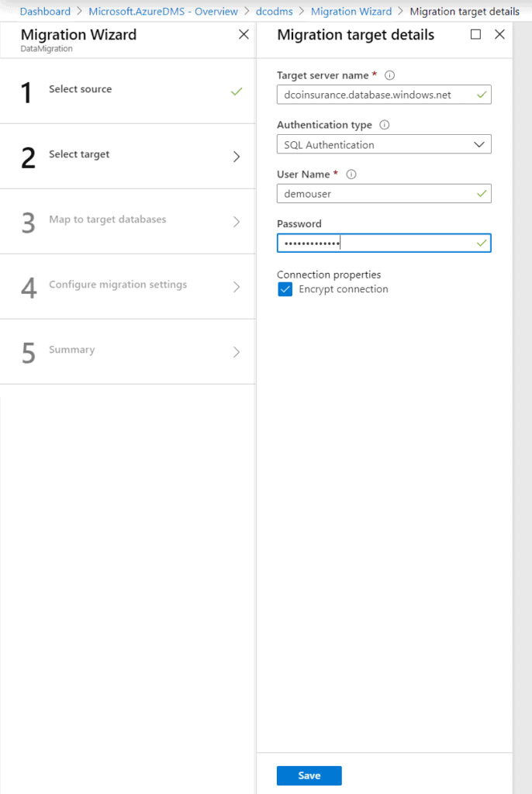Click info icon next to Target server name

click(389, 75)
